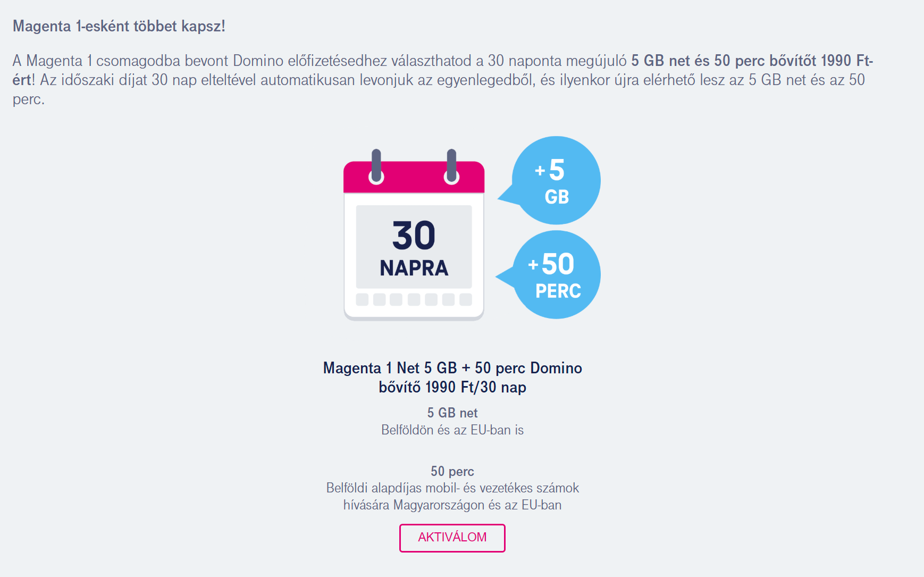Click the large '30' number in calendar

[x=414, y=236]
